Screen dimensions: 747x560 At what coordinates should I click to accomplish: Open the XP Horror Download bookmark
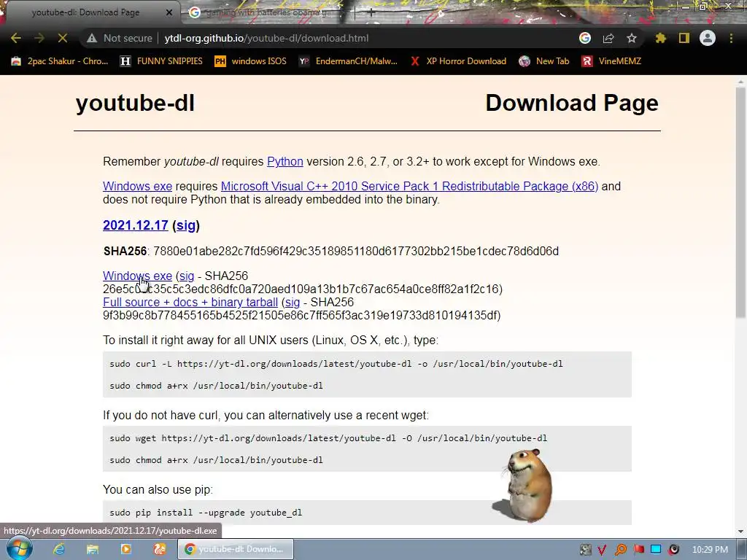pyautogui.click(x=458, y=61)
